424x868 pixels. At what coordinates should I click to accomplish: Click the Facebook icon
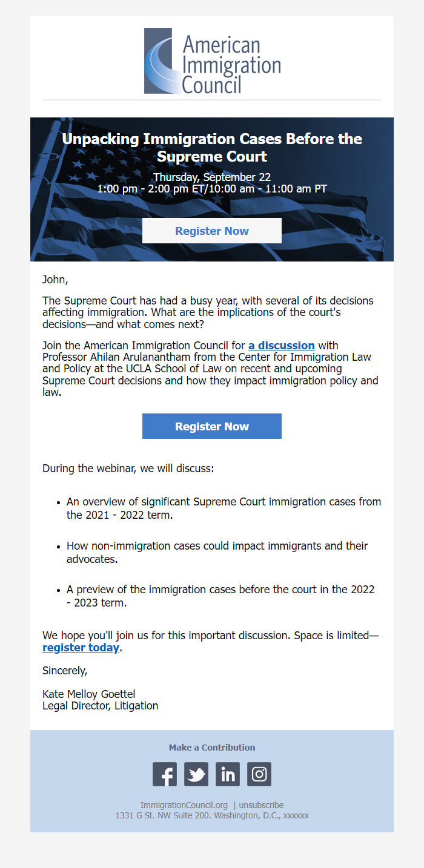pos(164,774)
